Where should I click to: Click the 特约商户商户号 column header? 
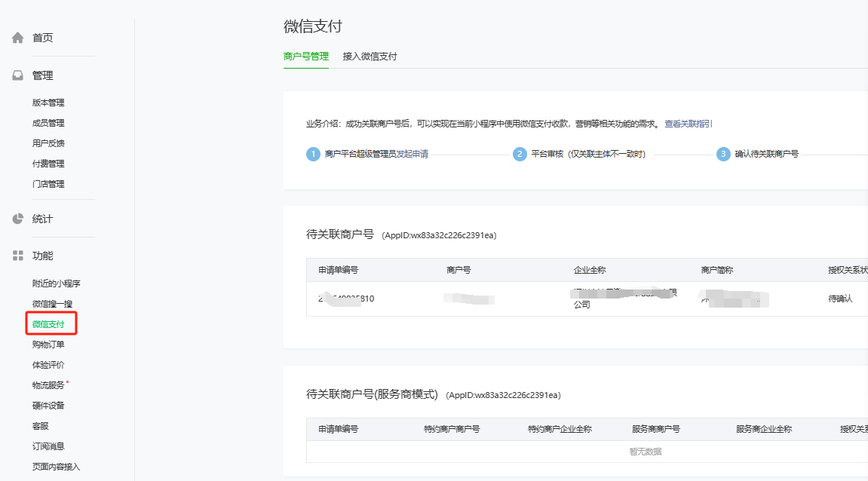(452, 429)
